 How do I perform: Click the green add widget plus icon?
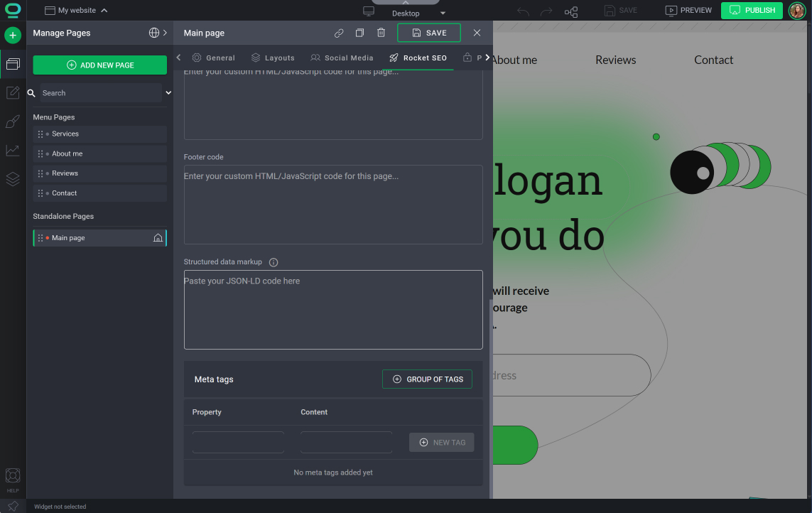tap(13, 36)
